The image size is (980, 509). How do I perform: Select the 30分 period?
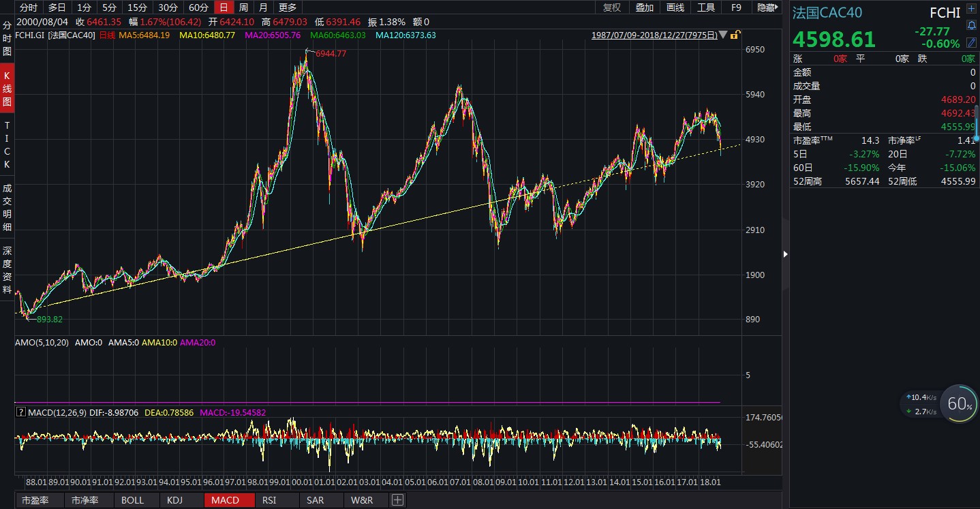coord(168,7)
